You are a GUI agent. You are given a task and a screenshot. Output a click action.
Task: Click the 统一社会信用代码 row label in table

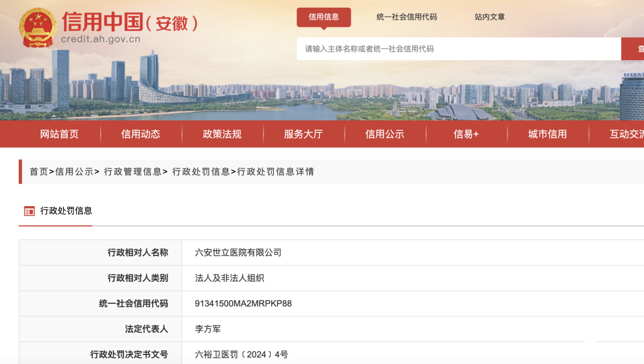tap(134, 304)
